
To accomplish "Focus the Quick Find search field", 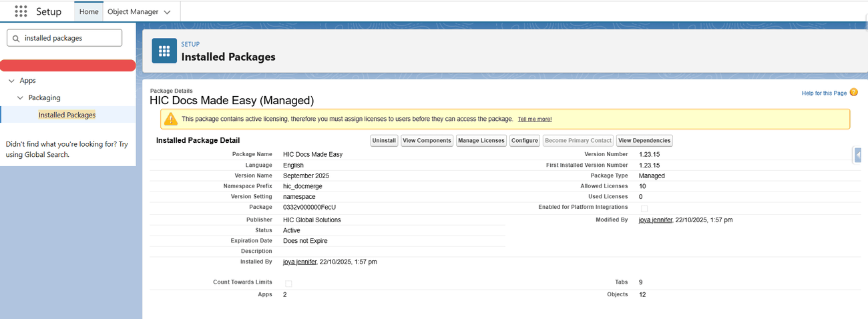I will pos(65,38).
